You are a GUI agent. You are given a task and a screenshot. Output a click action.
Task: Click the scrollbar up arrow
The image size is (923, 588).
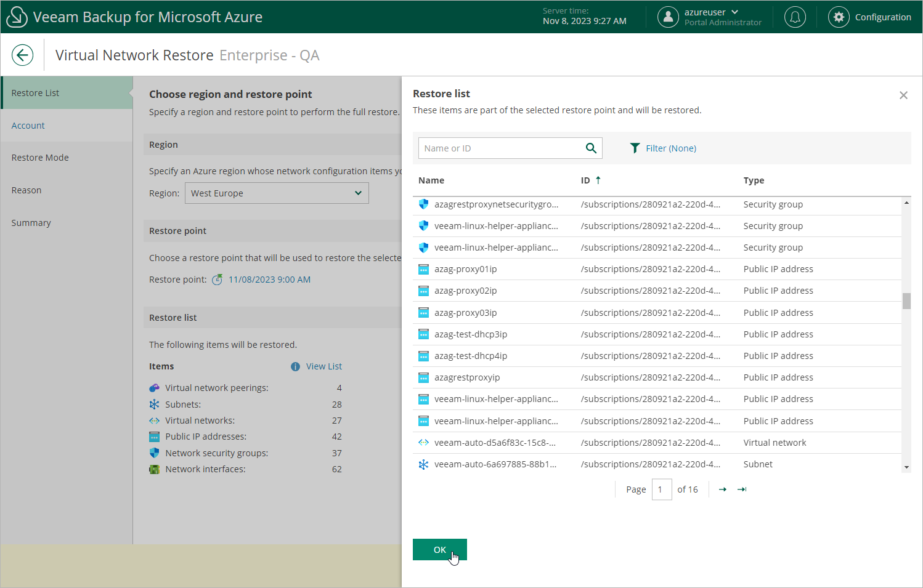pos(906,203)
